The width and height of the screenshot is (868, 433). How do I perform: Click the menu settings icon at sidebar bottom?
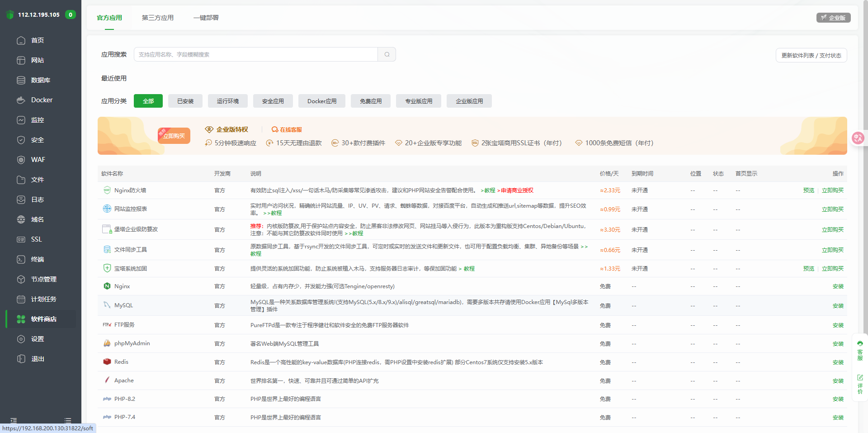[68, 420]
